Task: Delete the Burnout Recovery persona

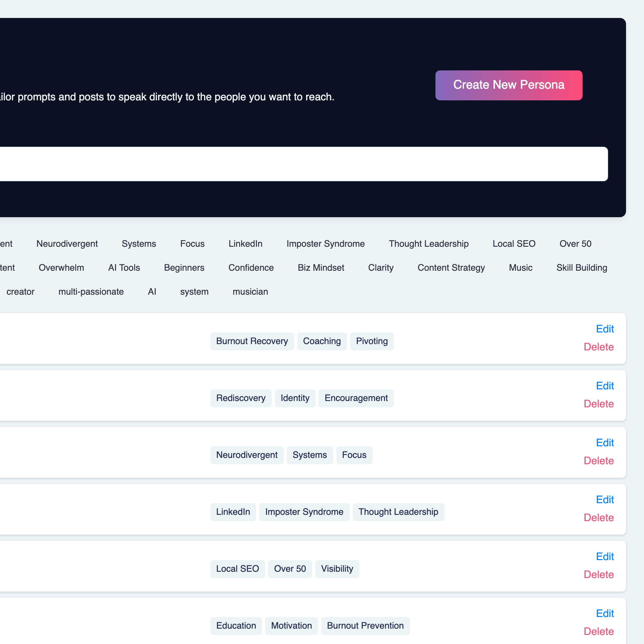Action: point(598,347)
